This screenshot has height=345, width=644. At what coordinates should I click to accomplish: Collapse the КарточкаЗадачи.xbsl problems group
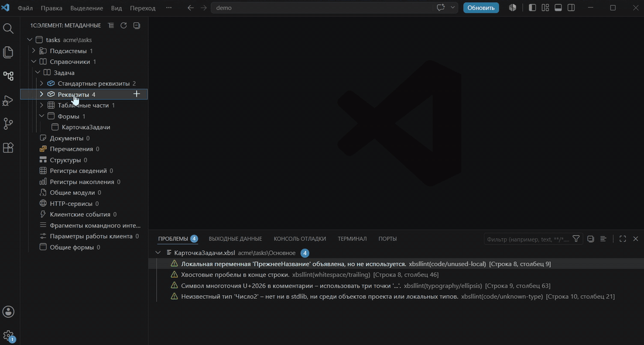(x=158, y=253)
